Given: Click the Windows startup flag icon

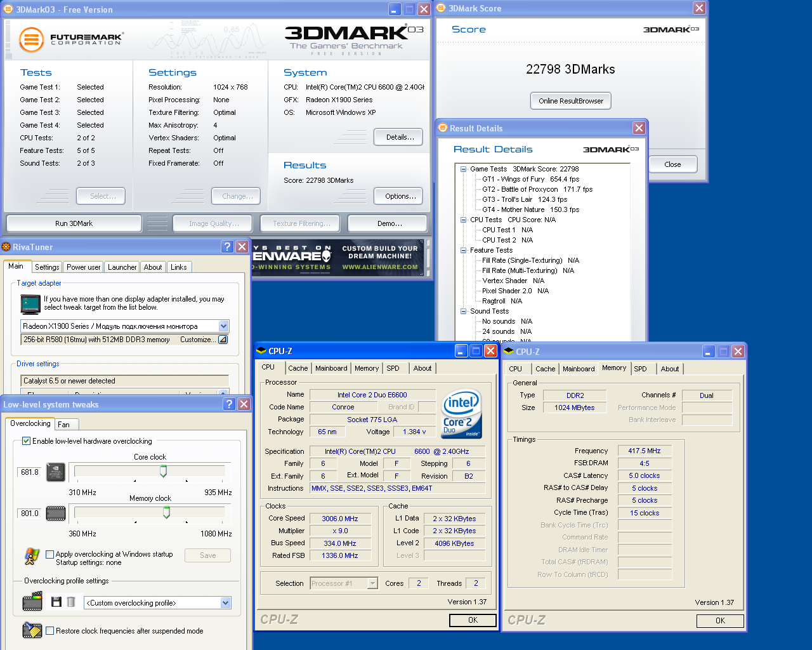Looking at the screenshot, I should (32, 557).
